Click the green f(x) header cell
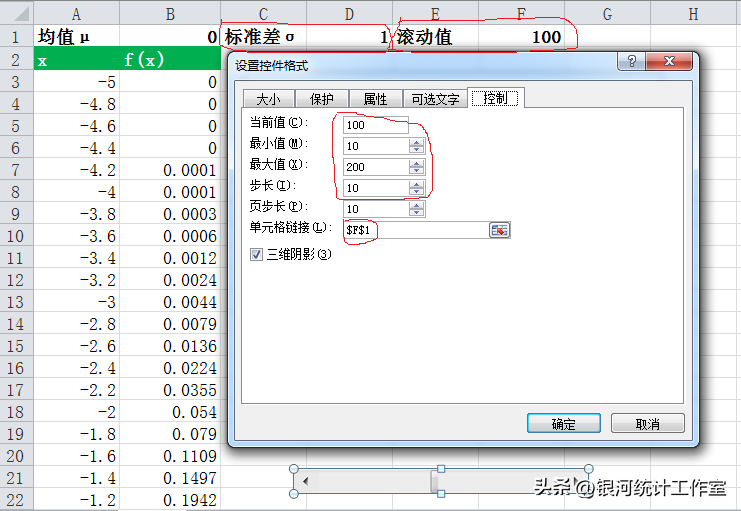The height and width of the screenshot is (511, 741). [x=170, y=59]
